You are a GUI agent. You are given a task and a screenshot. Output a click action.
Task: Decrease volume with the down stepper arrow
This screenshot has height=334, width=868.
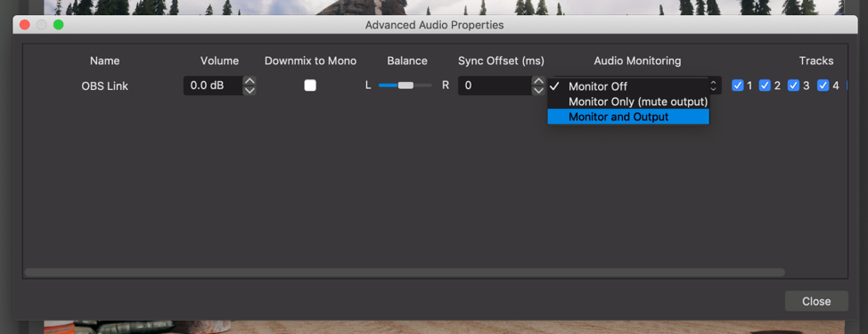click(250, 90)
